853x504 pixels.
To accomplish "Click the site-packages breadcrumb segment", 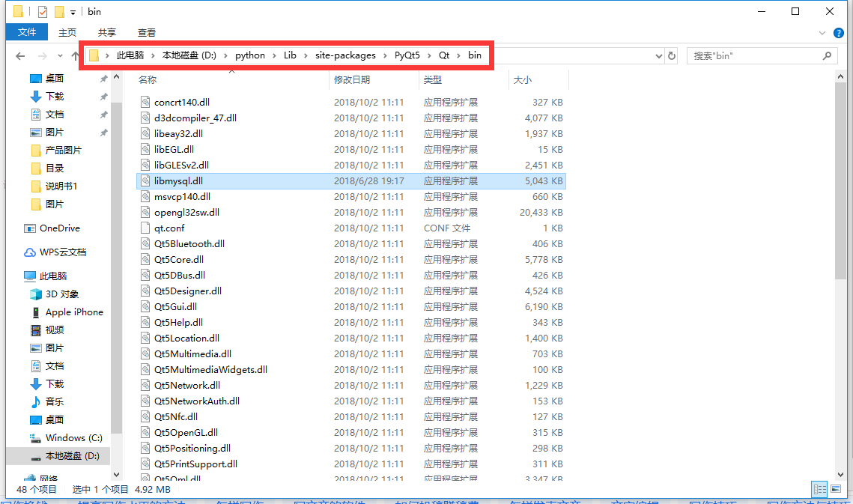I will [x=345, y=55].
